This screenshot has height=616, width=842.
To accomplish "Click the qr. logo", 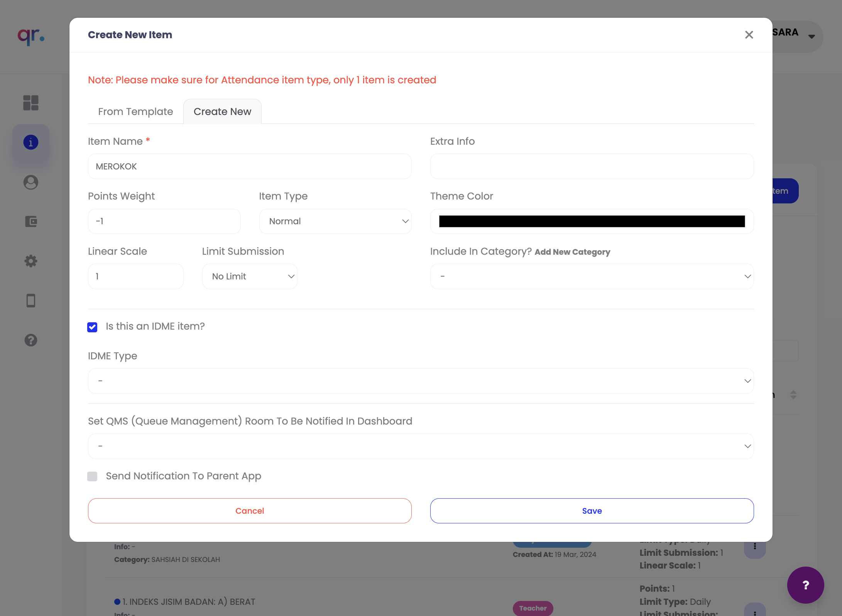I will (31, 37).
